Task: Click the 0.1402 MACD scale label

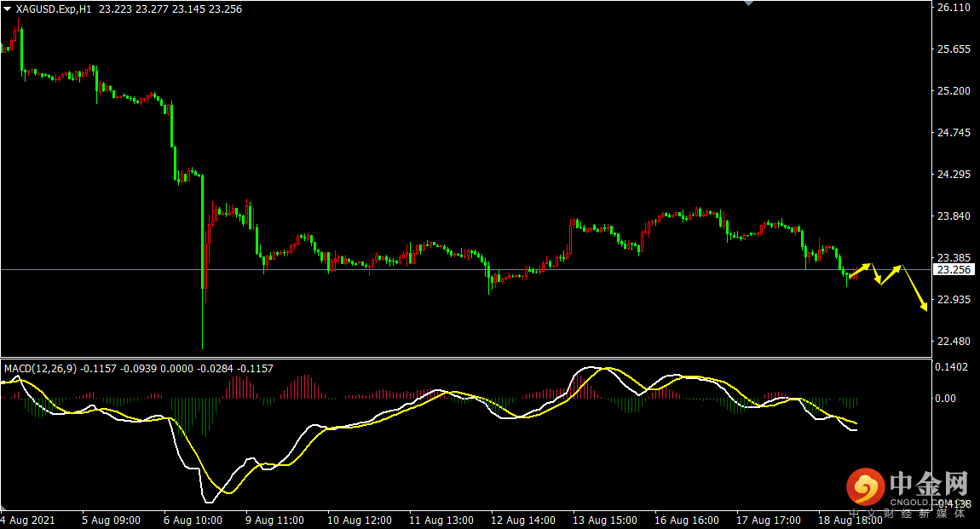Action: point(951,367)
